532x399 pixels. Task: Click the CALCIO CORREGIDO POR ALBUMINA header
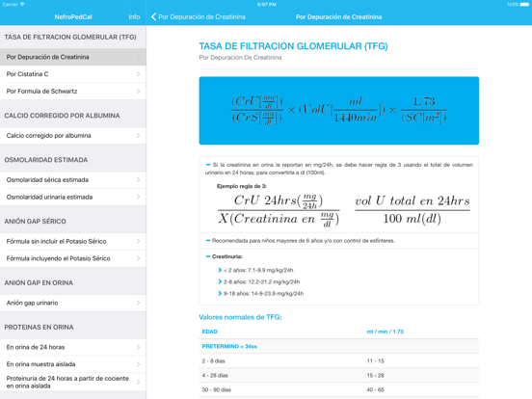tap(62, 116)
